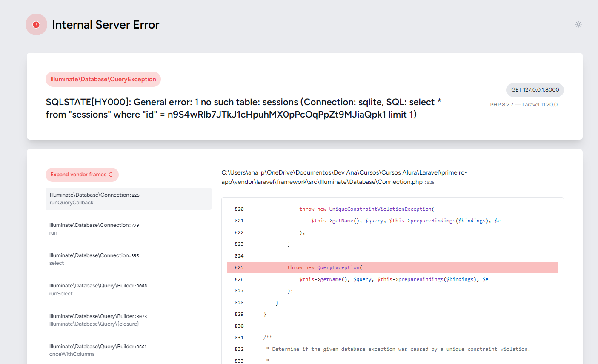This screenshot has width=598, height=364.
Task: Select the Connection:779 run frame
Action: tap(129, 229)
